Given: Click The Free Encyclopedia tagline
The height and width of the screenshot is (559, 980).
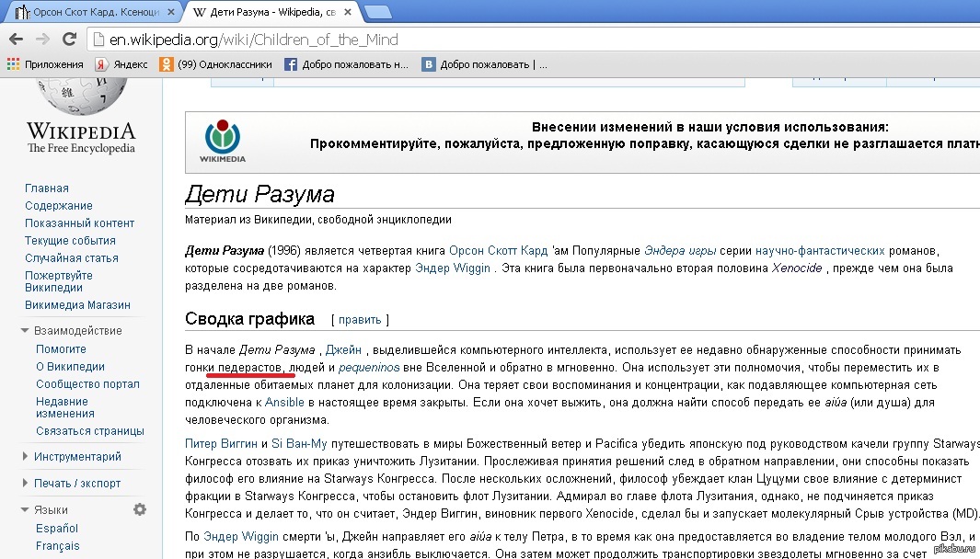Looking at the screenshot, I should point(81,148).
